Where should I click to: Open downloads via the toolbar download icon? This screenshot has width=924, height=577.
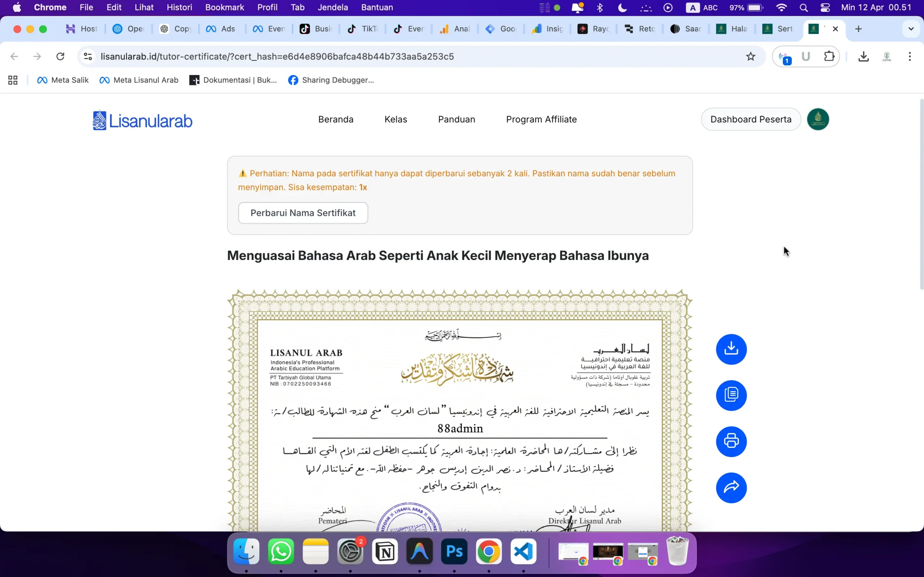[x=863, y=56]
